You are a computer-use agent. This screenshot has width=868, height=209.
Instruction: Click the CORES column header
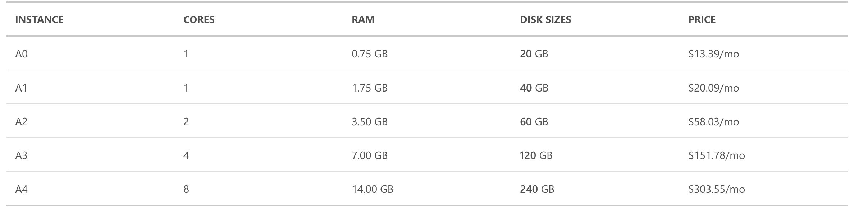(199, 19)
